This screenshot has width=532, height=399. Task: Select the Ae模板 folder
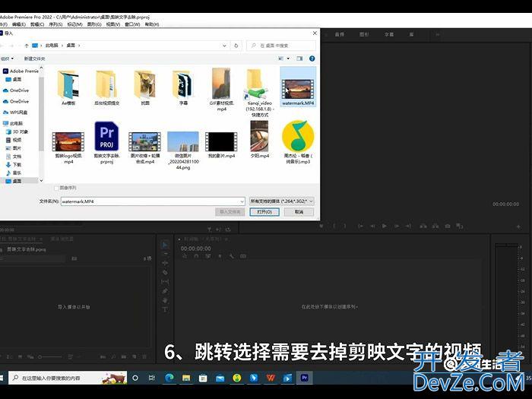[x=68, y=87]
